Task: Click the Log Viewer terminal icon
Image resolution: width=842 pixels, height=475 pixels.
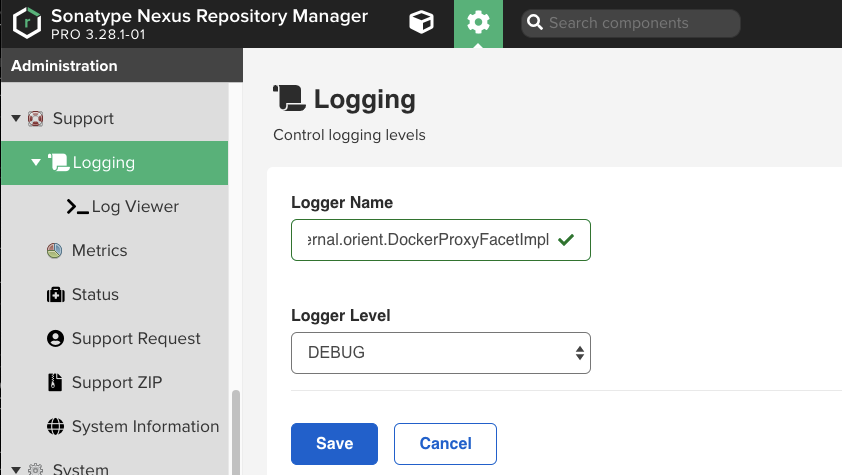Action: click(x=77, y=207)
